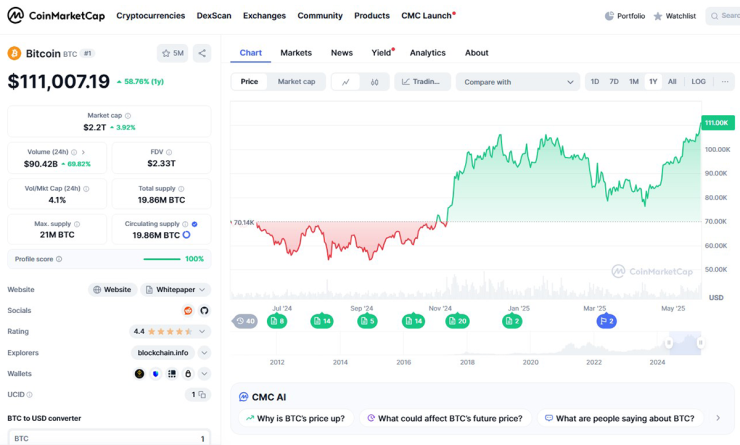Open chart more options ellipsis
Screen dimensions: 740x445
[725, 82]
